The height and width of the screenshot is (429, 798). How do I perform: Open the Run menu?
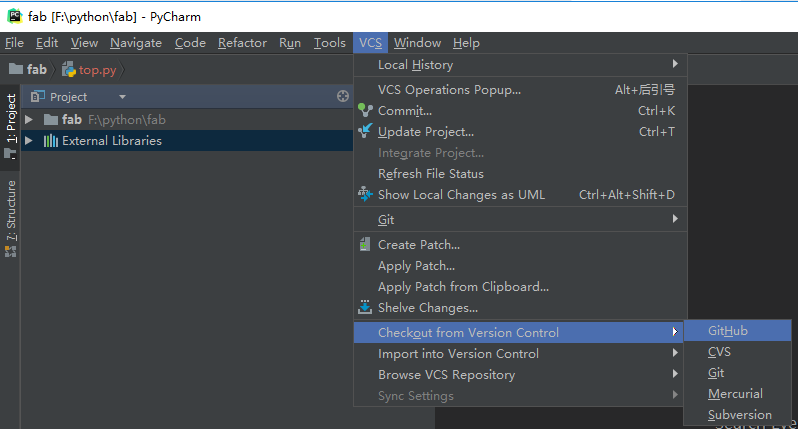(290, 43)
